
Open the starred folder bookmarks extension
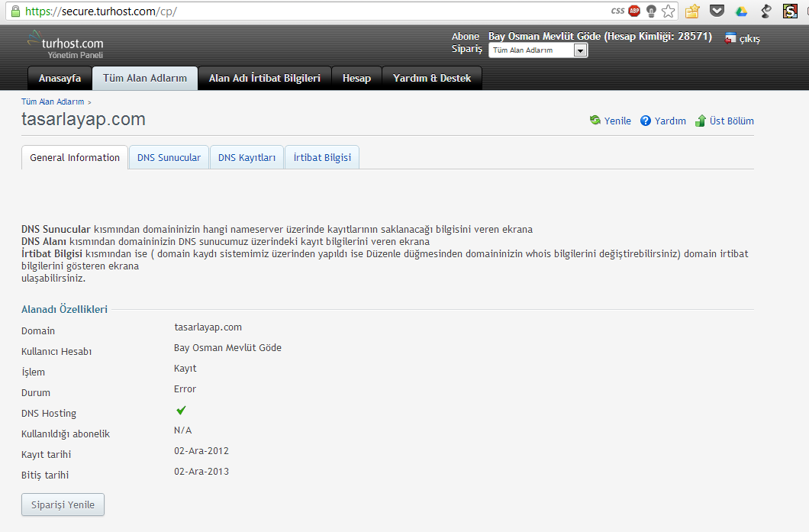[692, 11]
